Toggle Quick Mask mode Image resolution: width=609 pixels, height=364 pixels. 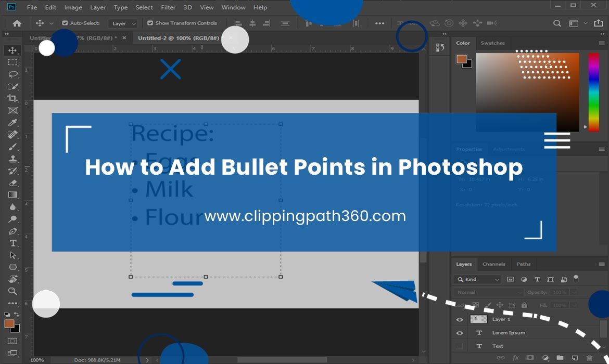click(12, 341)
